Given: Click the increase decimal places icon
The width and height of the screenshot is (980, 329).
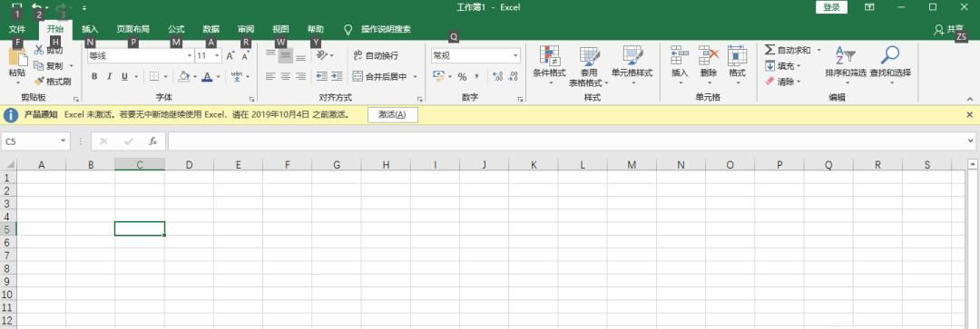Looking at the screenshot, I should point(497,77).
